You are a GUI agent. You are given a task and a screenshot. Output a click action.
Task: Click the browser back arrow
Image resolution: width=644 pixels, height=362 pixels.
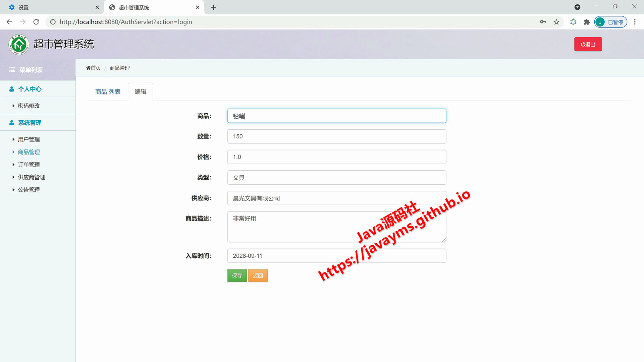point(9,22)
